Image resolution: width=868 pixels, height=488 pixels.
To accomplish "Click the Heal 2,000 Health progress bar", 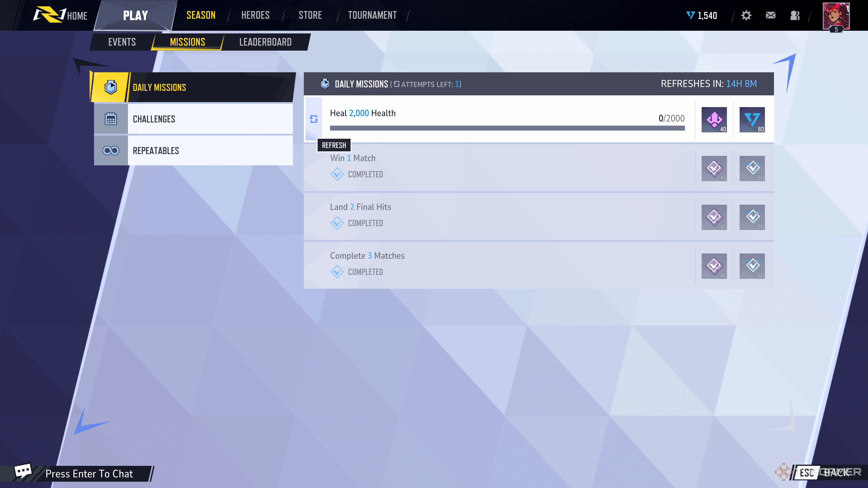I will tap(507, 128).
